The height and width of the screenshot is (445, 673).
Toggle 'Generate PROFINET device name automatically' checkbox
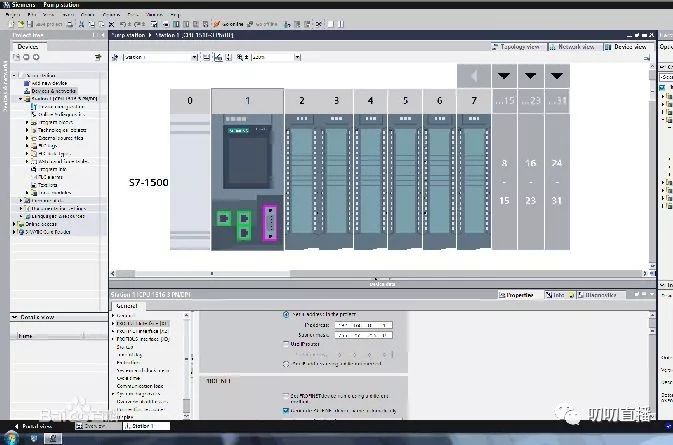(x=286, y=411)
